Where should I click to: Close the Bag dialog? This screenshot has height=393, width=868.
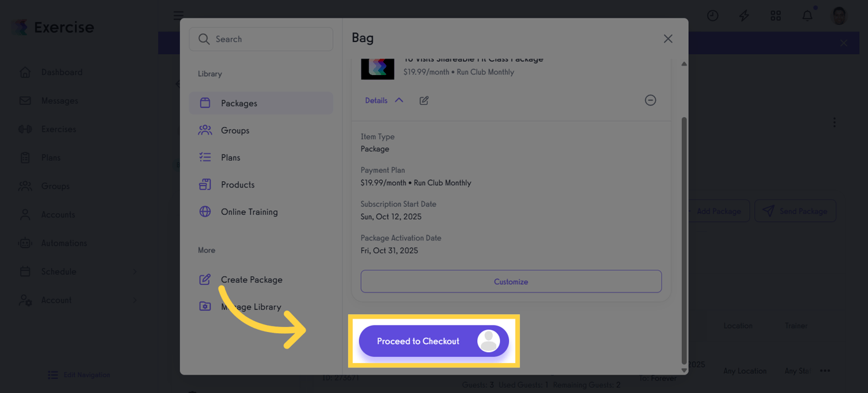click(668, 39)
